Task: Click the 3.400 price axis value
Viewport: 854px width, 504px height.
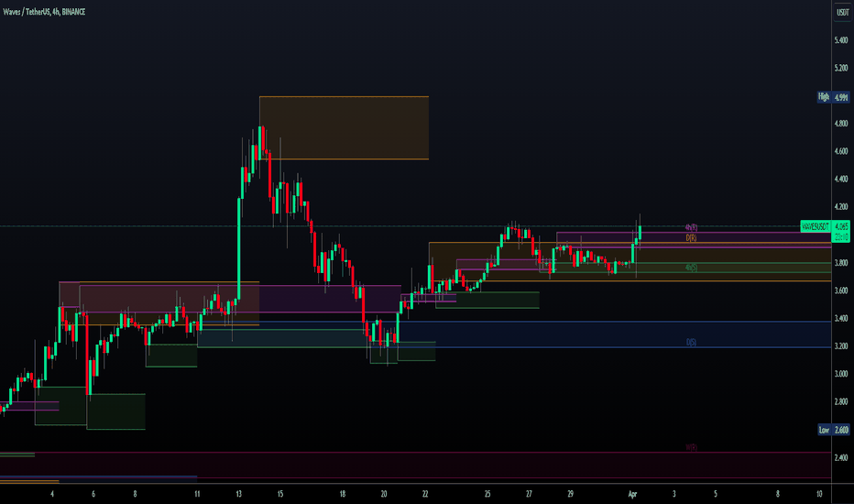Action: [x=841, y=318]
